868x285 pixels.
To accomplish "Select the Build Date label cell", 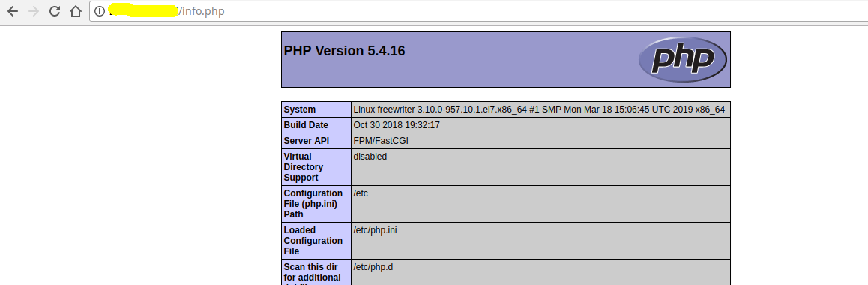I will click(316, 125).
